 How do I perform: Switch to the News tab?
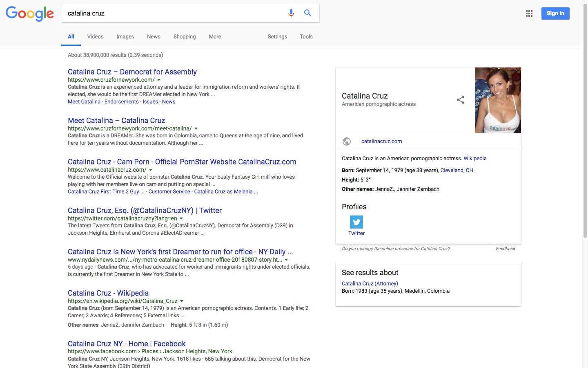point(154,36)
